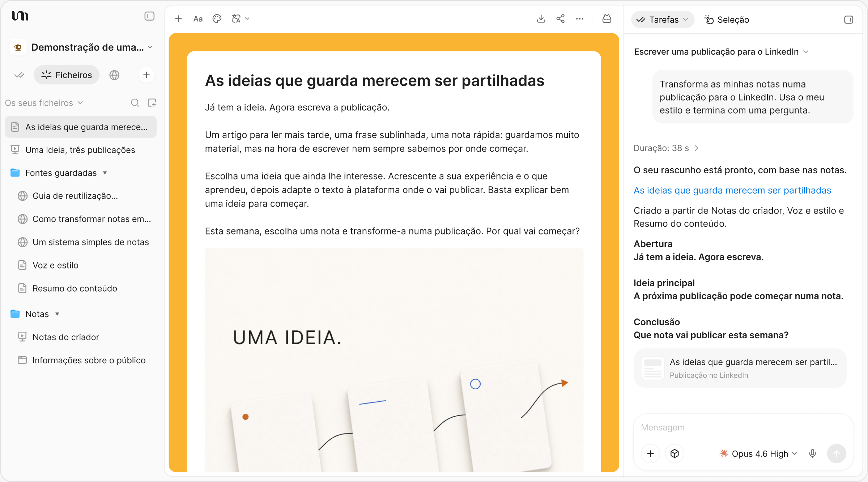Expand the 'Duração: 38 s' details

coord(666,148)
